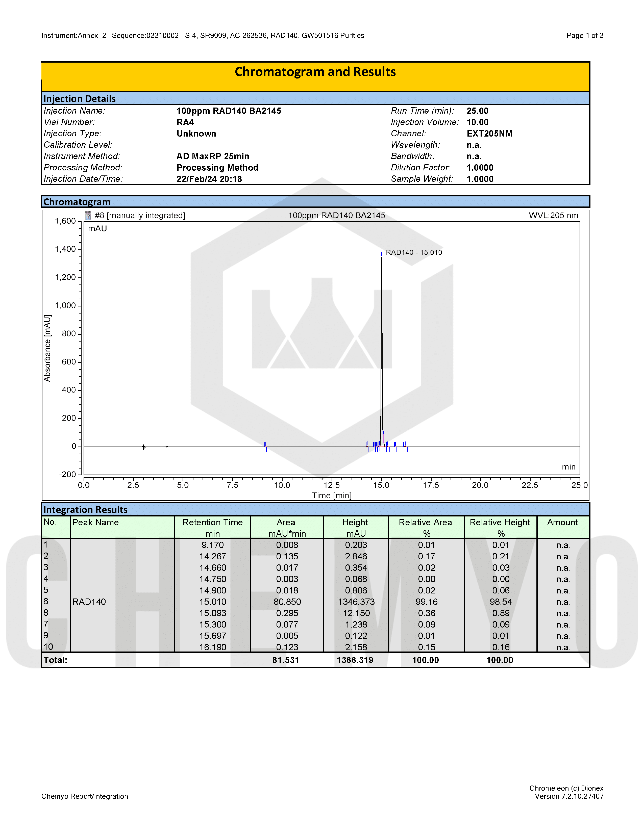Click the injection name '100ppm RAD140 BA2145' value
Viewport: 644px width, 833px height.
(229, 111)
